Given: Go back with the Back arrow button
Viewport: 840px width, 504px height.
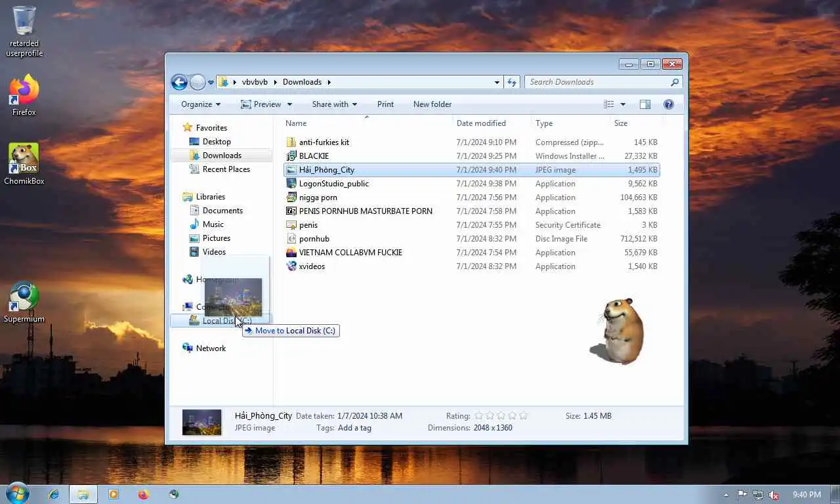Looking at the screenshot, I should [179, 82].
